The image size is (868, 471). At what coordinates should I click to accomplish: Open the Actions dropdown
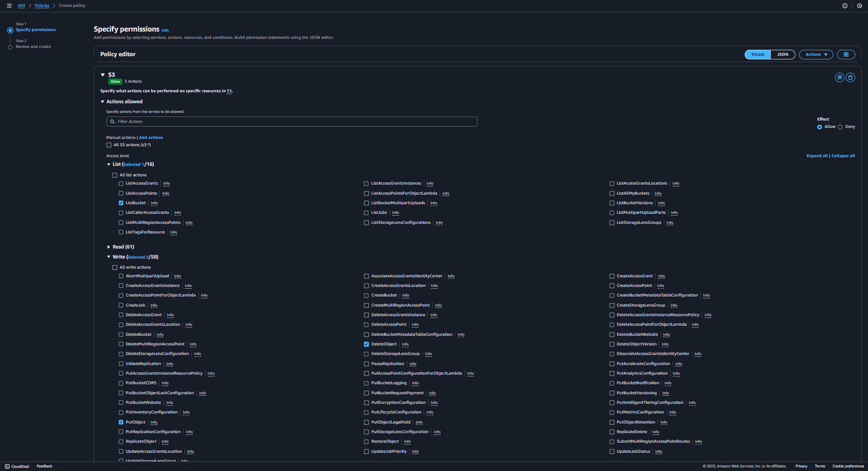(815, 54)
